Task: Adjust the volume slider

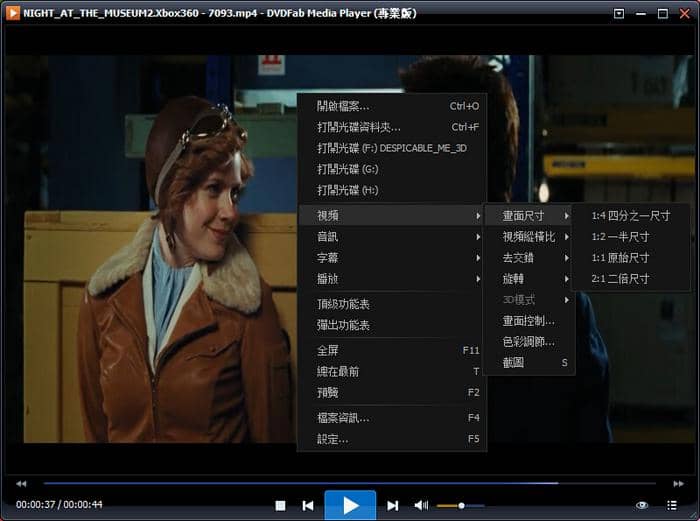Action: click(461, 505)
